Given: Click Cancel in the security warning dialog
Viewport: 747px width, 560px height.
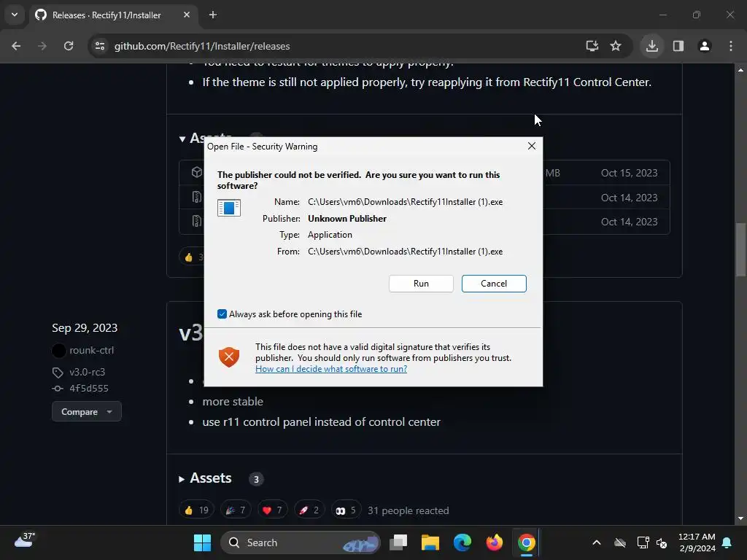Looking at the screenshot, I should click(494, 284).
